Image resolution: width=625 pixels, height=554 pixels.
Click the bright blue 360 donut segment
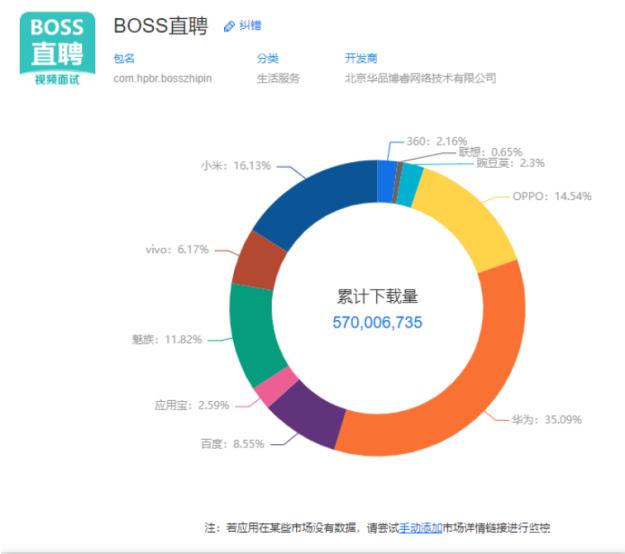(x=386, y=181)
